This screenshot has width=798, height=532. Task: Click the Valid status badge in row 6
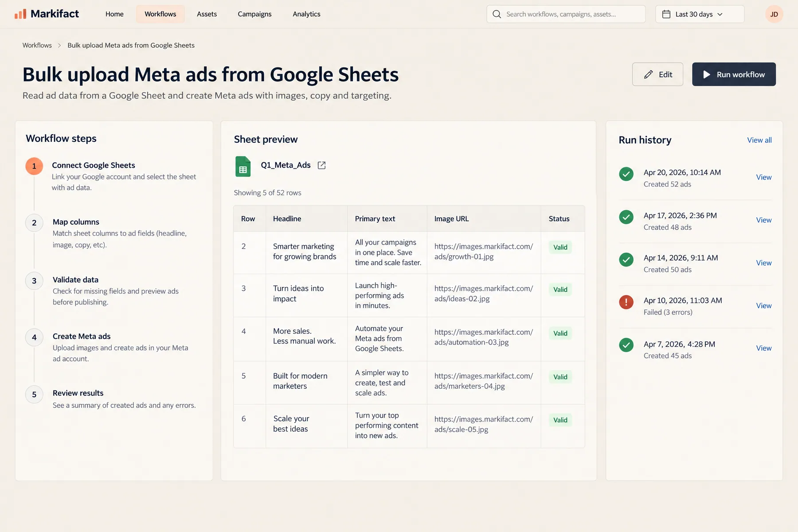point(560,420)
